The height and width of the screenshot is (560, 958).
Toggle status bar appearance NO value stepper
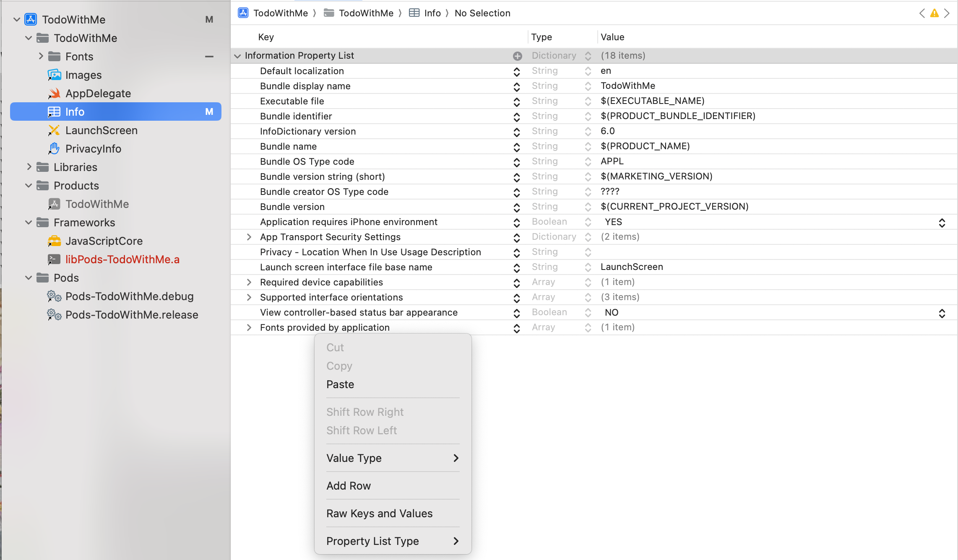click(942, 313)
